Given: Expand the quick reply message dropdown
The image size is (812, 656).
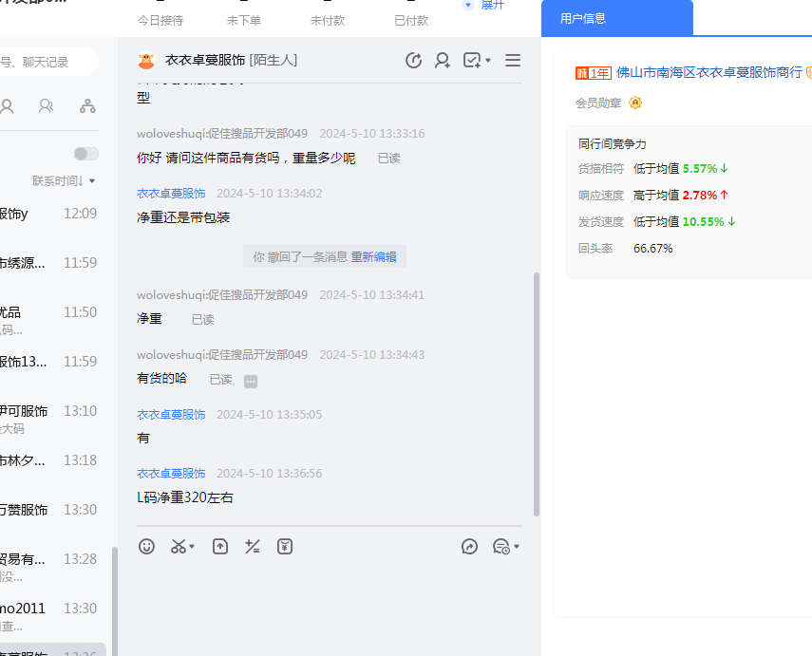Looking at the screenshot, I should click(516, 547).
